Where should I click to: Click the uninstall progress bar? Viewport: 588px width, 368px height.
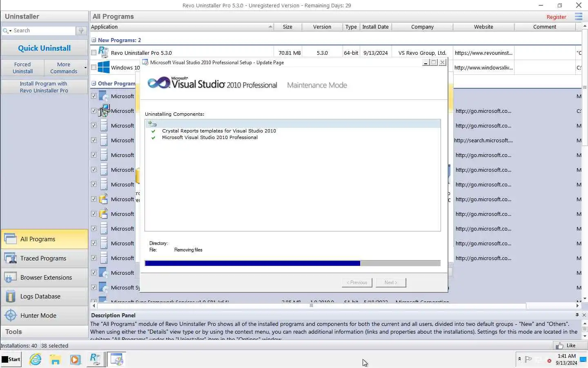pos(292,263)
